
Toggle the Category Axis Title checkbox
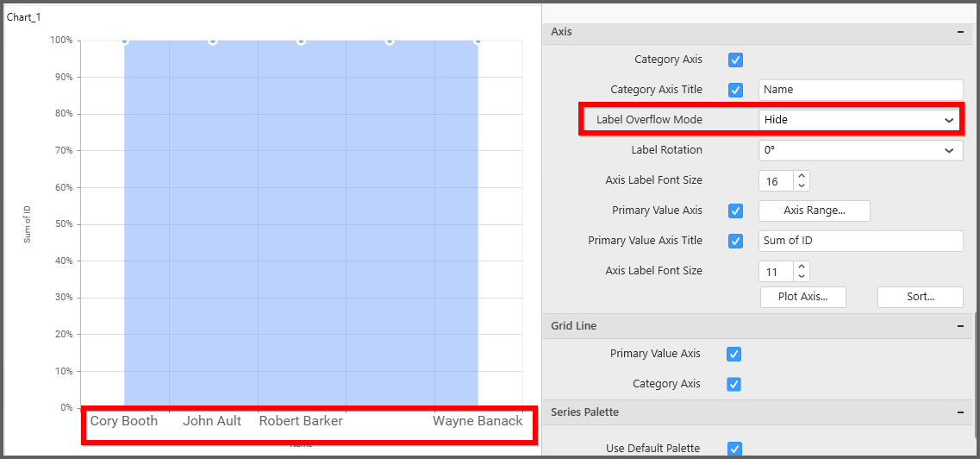[735, 90]
